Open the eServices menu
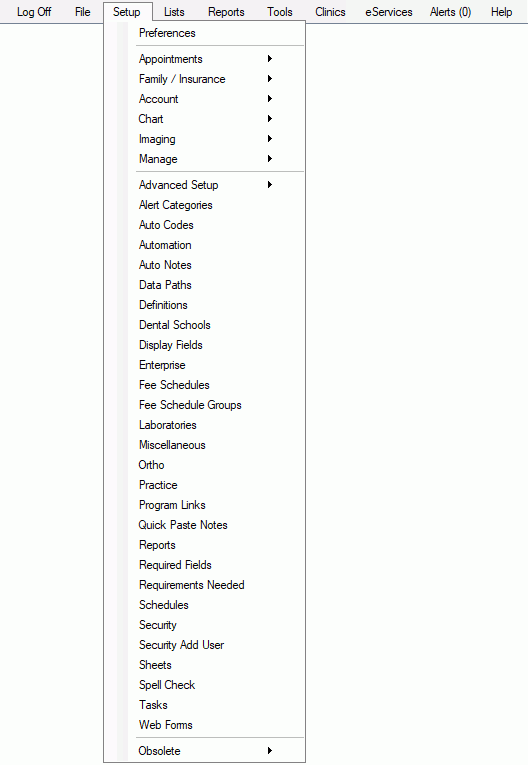The height and width of the screenshot is (765, 528). (x=388, y=12)
